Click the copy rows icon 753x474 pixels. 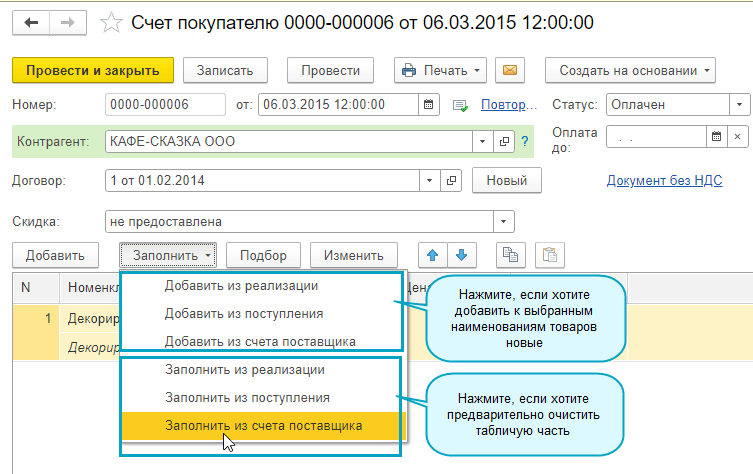coord(510,255)
